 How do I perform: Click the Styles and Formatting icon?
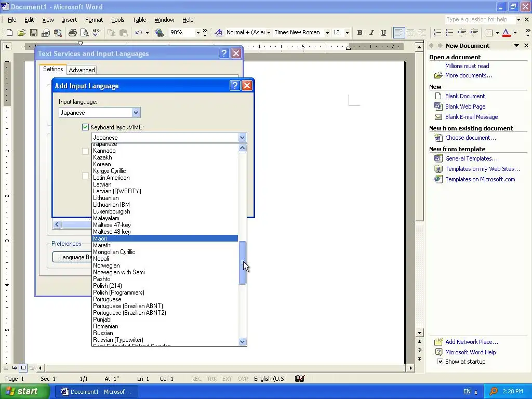point(219,33)
